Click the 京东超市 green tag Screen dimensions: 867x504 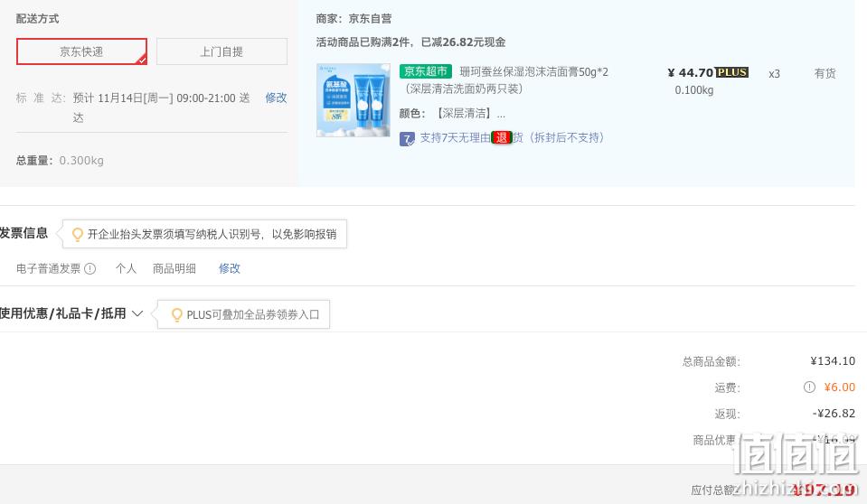[x=426, y=71]
